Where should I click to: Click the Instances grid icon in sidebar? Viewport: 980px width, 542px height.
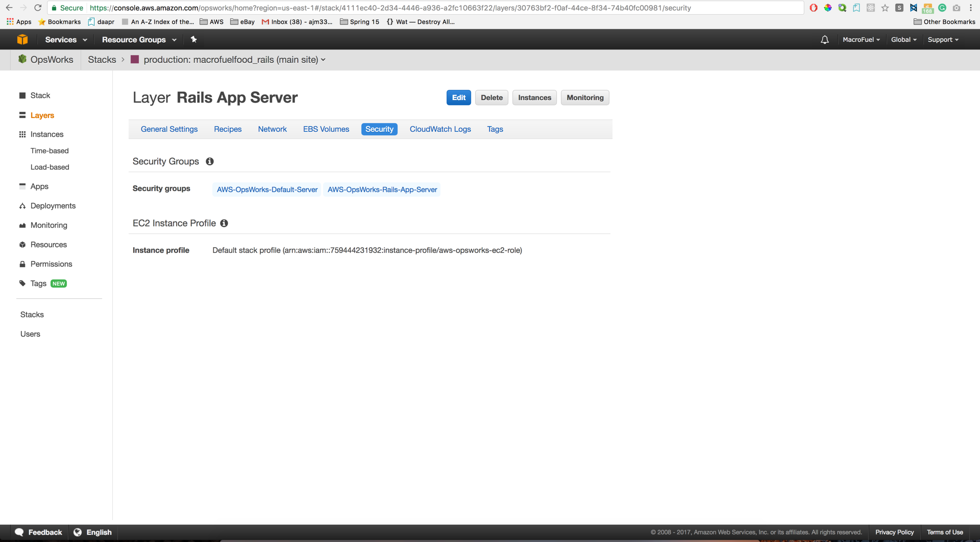[x=22, y=134]
